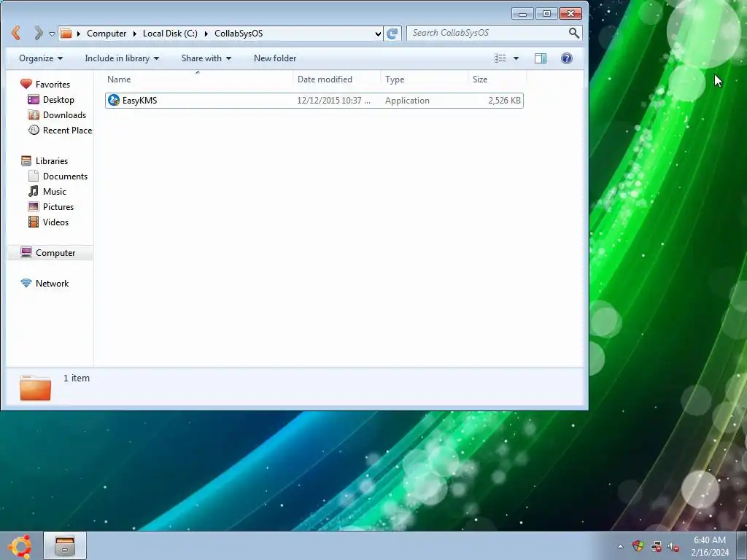Click the Videos film icon
Viewport: 747px width, 560px height.
34,222
